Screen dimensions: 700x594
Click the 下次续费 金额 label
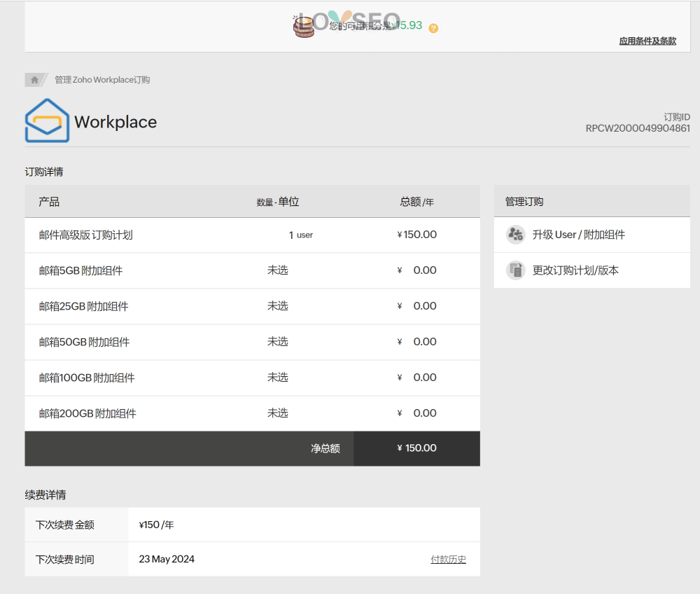tap(64, 525)
